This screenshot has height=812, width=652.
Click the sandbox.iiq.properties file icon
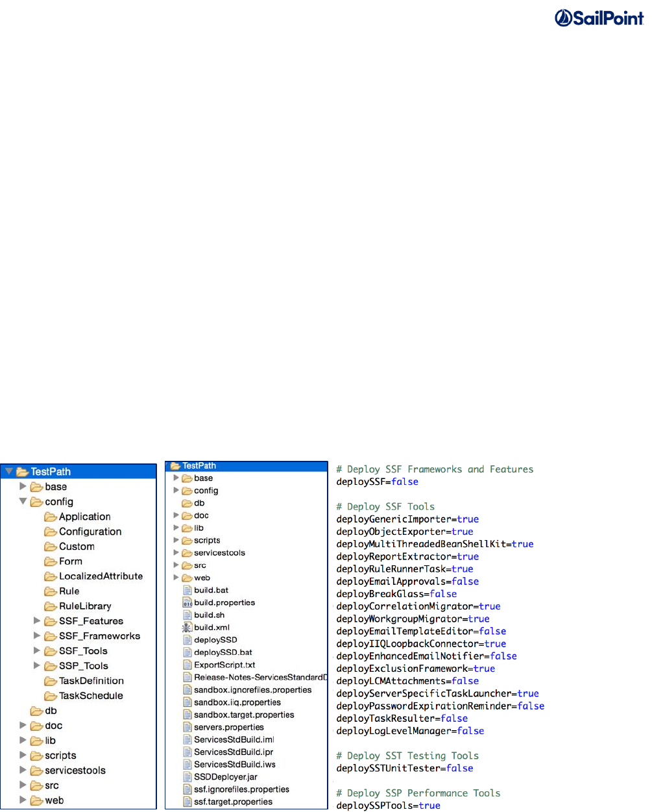(187, 702)
